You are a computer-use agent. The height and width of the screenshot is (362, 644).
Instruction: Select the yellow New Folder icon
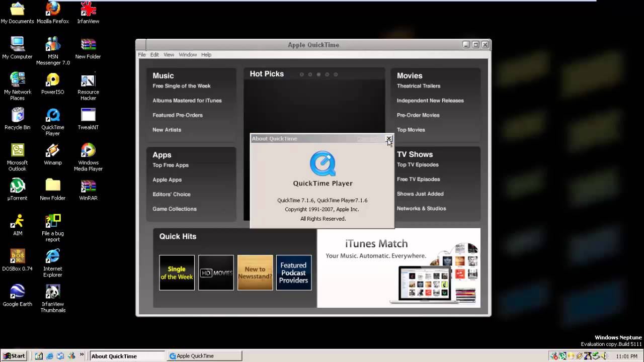coord(53,189)
